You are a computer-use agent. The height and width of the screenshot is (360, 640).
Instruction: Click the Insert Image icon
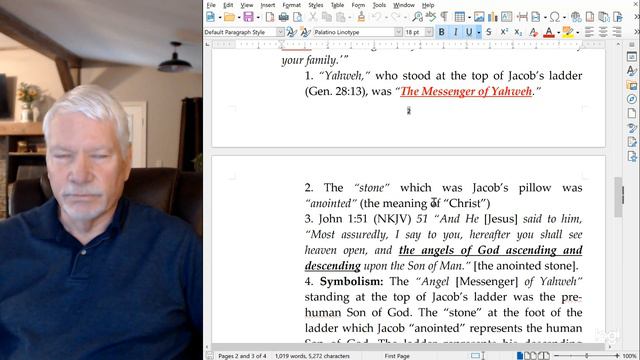tap(479, 17)
